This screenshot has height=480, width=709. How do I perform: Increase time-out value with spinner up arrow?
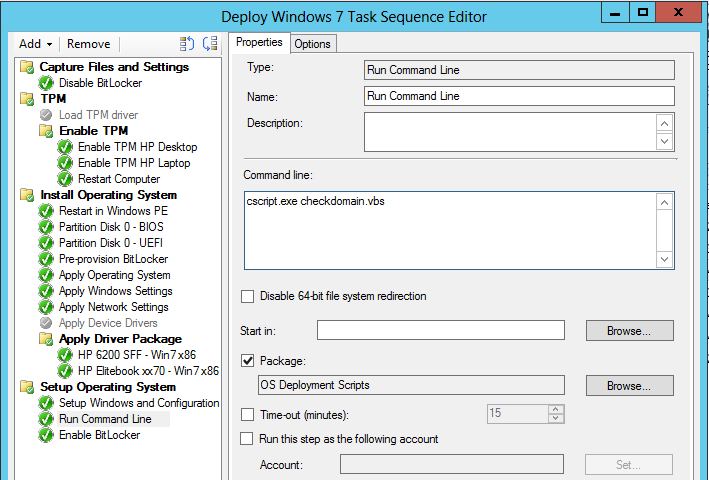(556, 409)
